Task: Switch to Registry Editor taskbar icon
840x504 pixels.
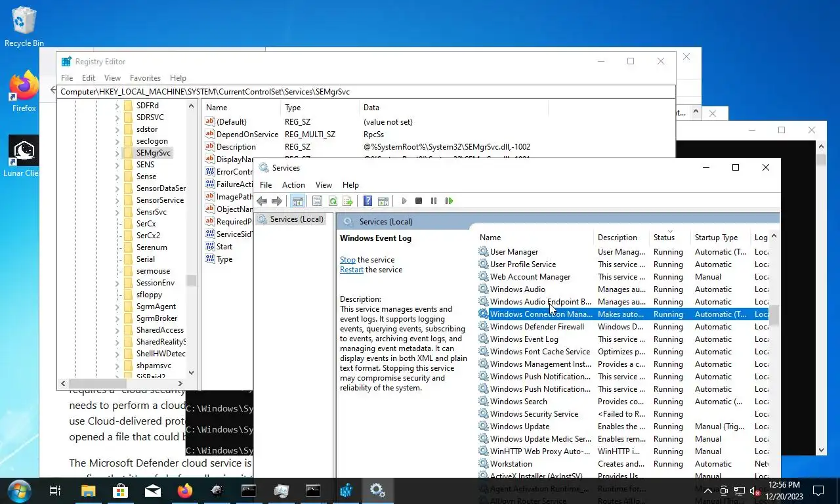Action: [346, 490]
